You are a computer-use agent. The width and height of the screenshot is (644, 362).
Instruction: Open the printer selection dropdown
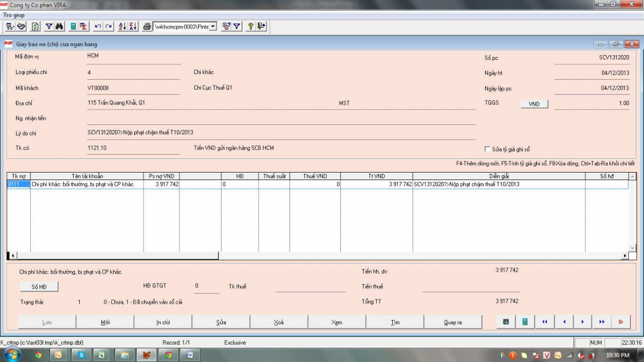point(213,27)
